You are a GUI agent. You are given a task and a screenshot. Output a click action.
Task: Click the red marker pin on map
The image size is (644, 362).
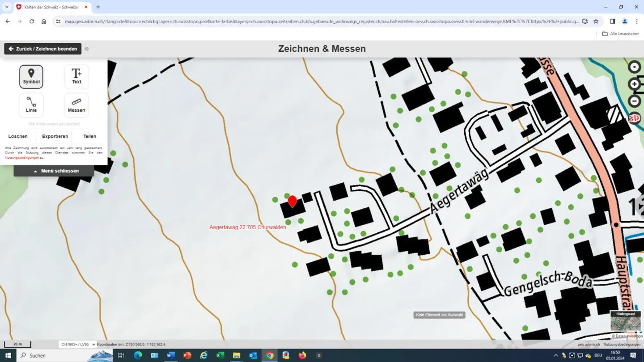[x=292, y=201]
